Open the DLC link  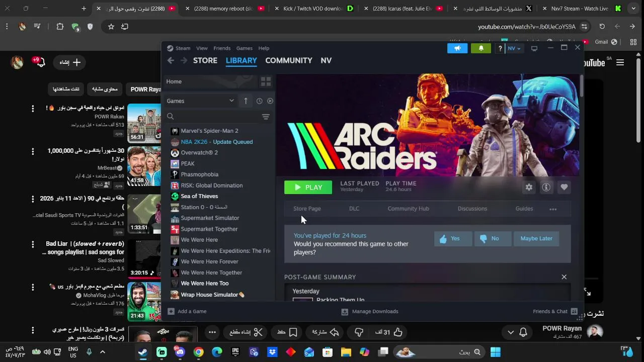(354, 209)
